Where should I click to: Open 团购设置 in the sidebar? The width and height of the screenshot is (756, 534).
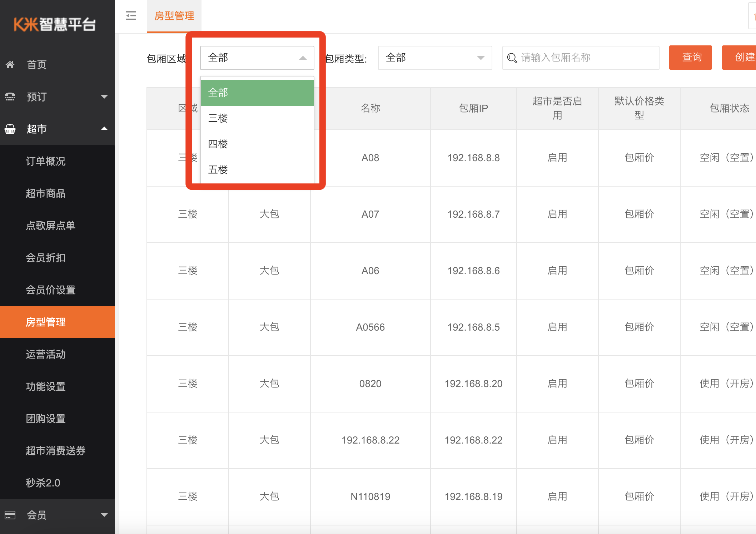58,419
